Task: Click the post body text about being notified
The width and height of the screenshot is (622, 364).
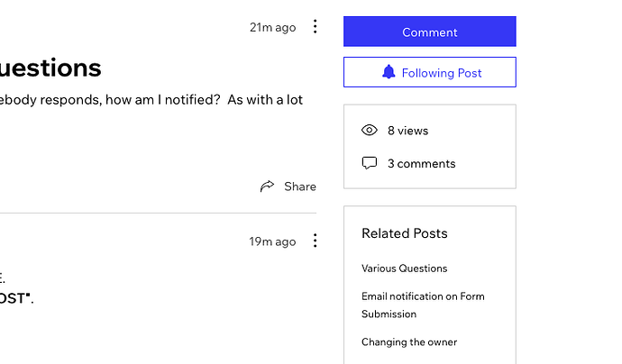Action: [x=151, y=100]
